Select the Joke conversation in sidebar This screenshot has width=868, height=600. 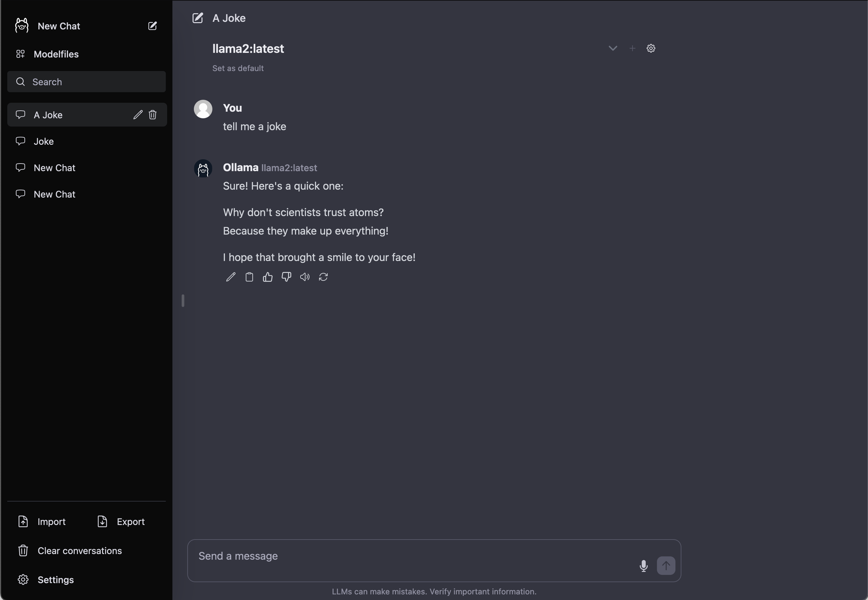coord(87,141)
